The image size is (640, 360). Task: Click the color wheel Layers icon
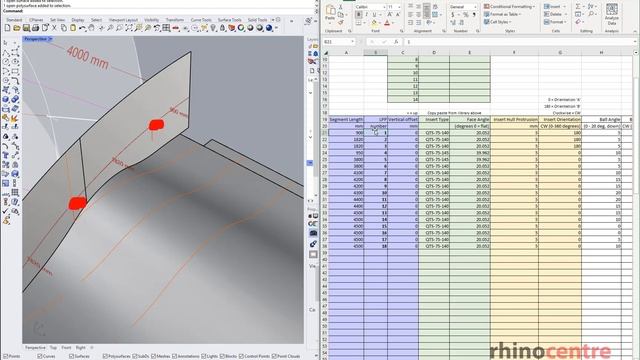click(241, 28)
